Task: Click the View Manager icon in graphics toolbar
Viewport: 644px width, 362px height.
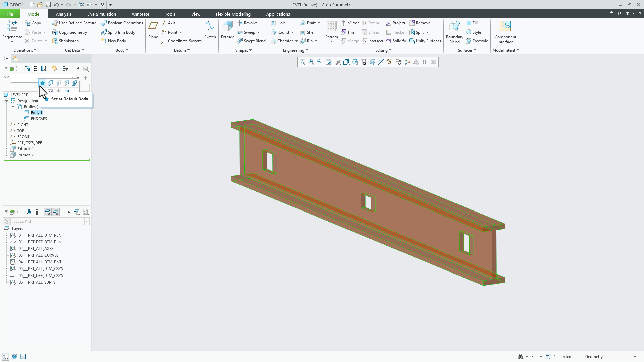Action: pyautogui.click(x=364, y=62)
